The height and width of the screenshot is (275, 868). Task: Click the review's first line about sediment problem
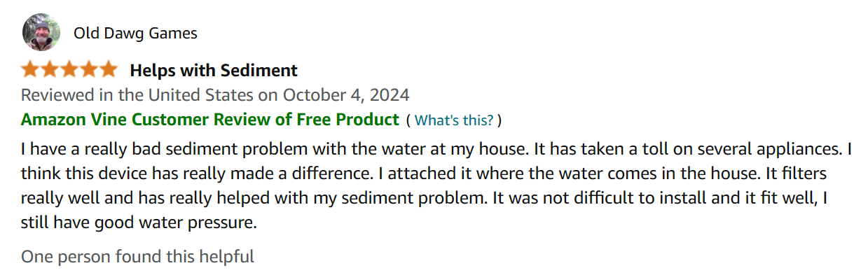click(x=436, y=149)
